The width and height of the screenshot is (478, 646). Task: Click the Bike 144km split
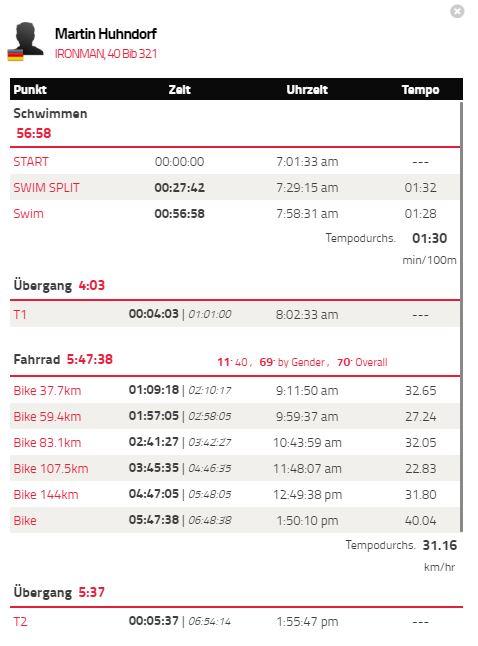click(46, 494)
